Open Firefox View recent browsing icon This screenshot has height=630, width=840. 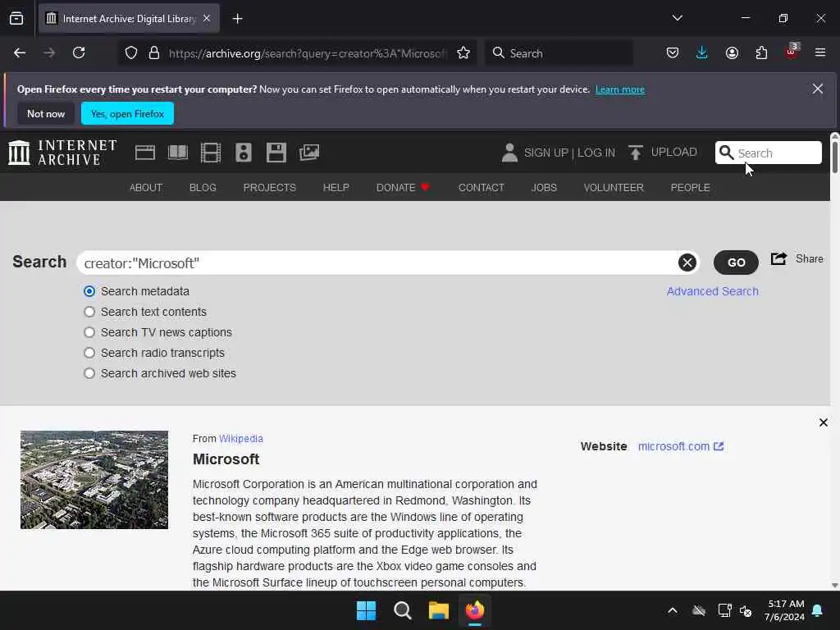[16, 19]
